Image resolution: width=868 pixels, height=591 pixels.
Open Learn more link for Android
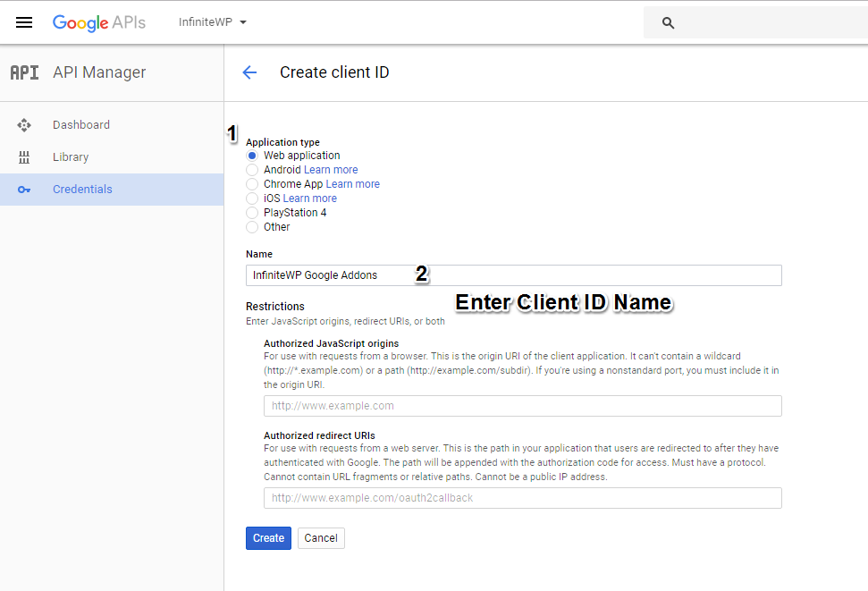click(x=331, y=170)
